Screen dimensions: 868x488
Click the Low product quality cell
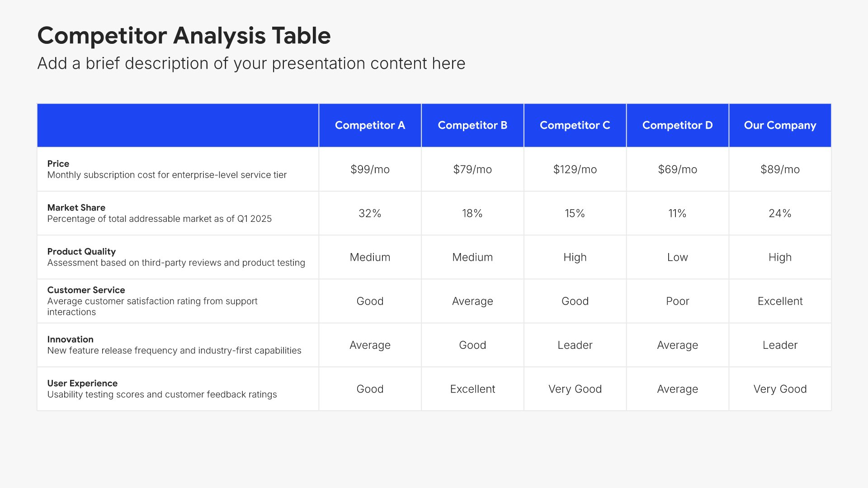point(678,257)
